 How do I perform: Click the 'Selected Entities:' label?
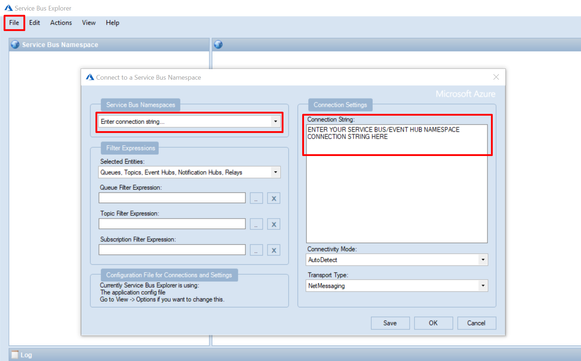tap(122, 162)
